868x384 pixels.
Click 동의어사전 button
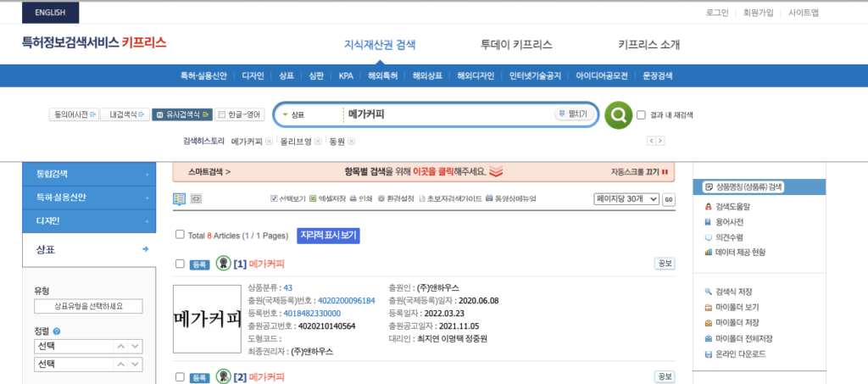(73, 115)
